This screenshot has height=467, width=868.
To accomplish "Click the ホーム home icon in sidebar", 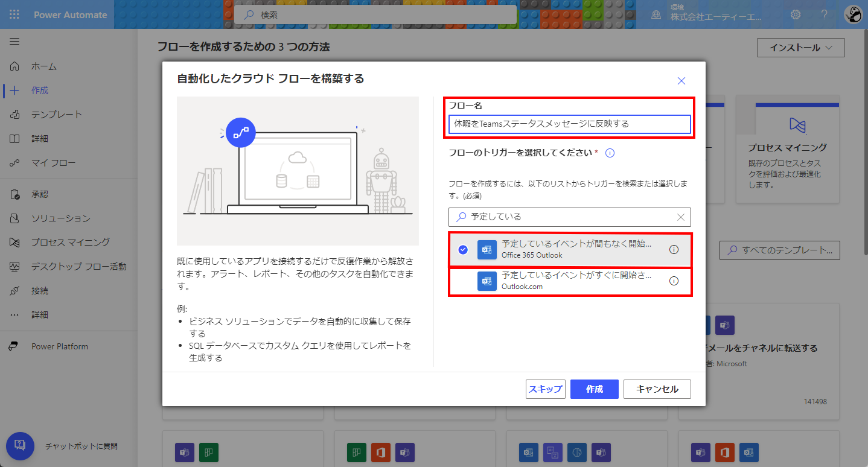I will [x=15, y=66].
